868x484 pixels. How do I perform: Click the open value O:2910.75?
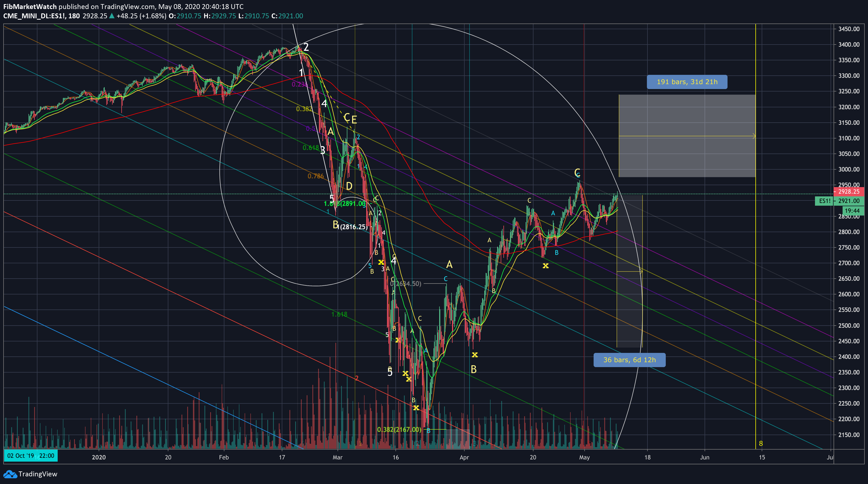185,16
